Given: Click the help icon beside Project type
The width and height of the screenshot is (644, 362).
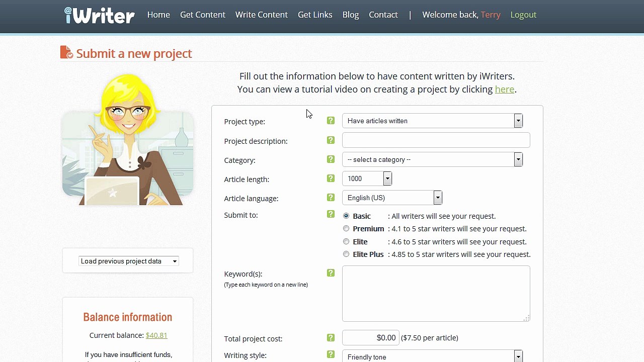Looking at the screenshot, I should pos(331,121).
